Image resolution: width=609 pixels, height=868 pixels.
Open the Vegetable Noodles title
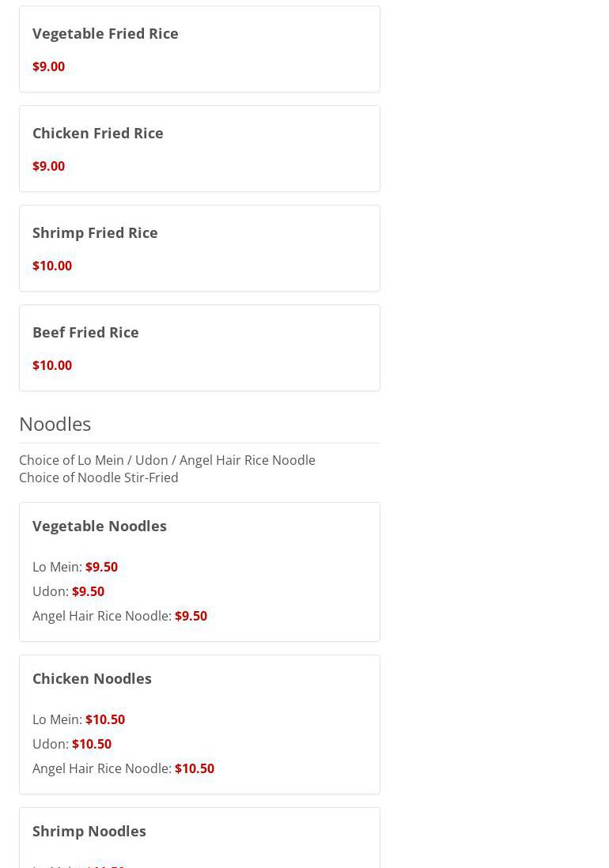pyautogui.click(x=100, y=526)
